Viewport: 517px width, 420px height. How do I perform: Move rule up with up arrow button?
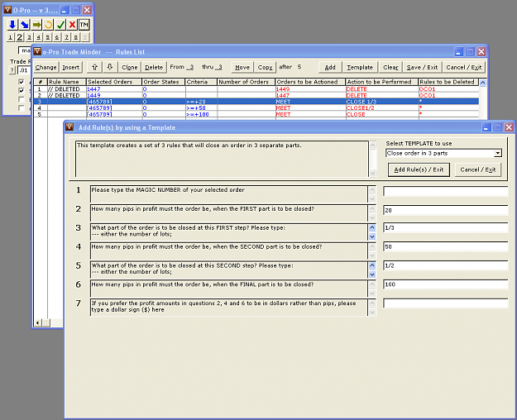tap(94, 67)
